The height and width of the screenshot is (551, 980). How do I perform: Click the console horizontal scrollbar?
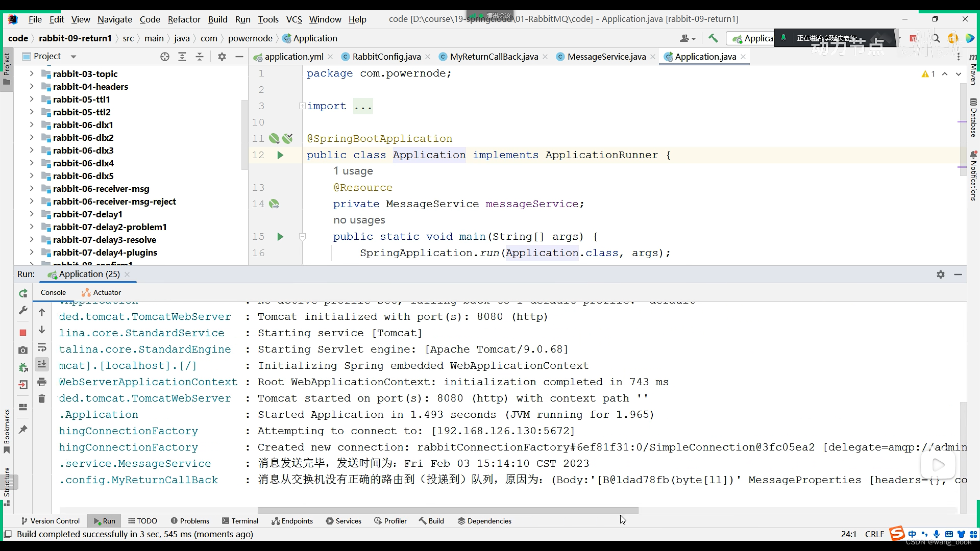coord(448,510)
